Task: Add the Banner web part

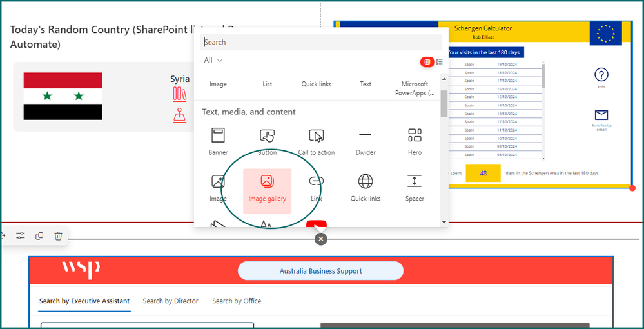Action: click(218, 141)
